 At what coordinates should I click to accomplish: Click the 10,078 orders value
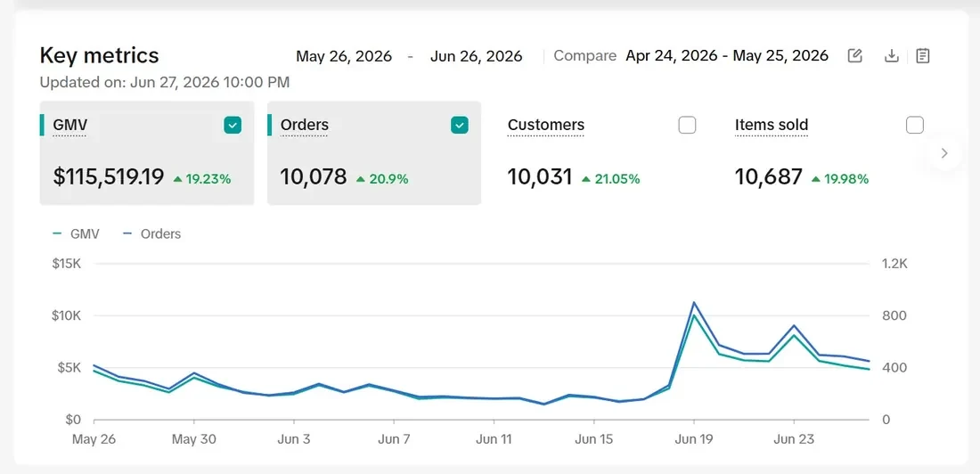(313, 177)
